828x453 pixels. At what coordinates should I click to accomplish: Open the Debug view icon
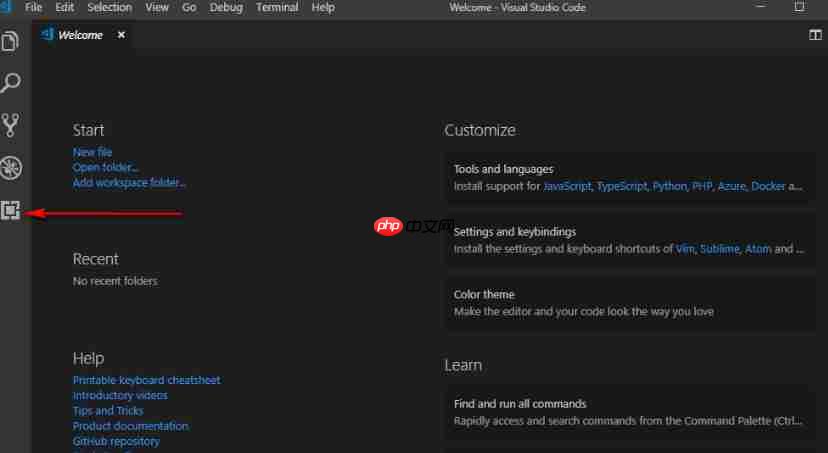pyautogui.click(x=11, y=168)
